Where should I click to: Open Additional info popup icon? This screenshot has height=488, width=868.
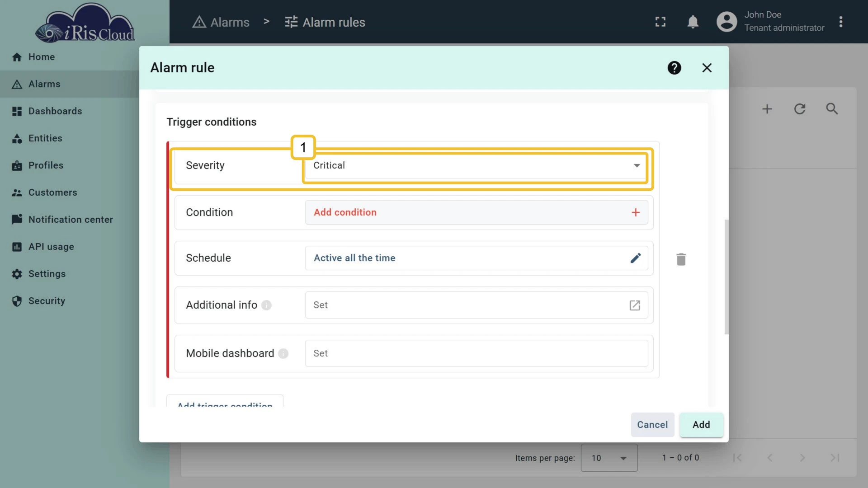click(x=635, y=305)
